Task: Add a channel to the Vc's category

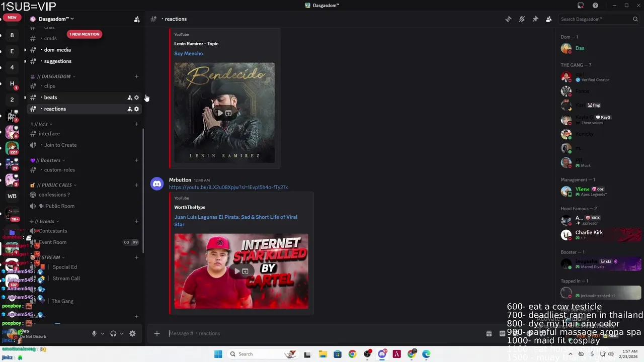Action: 136,124
